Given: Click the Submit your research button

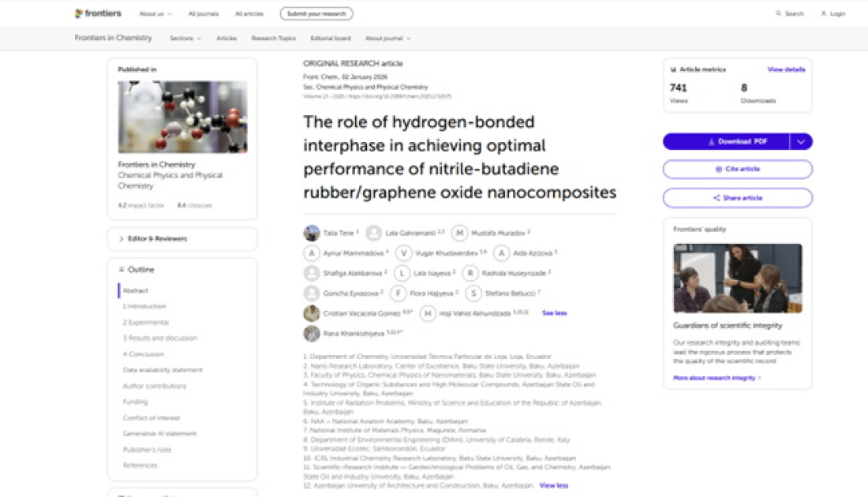Looking at the screenshot, I should click(x=316, y=13).
